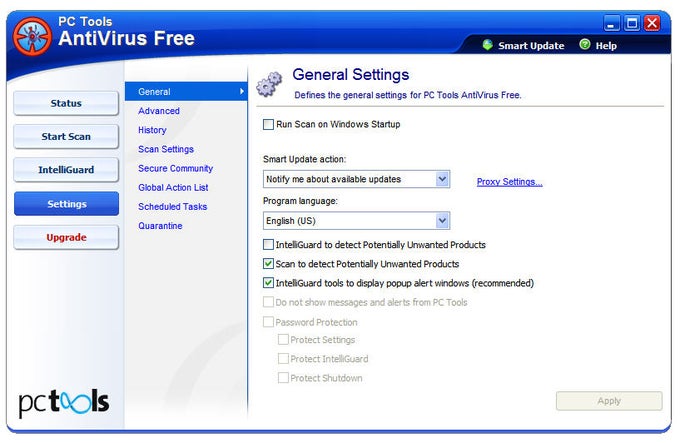This screenshot has width=680, height=443.
Task: Open the Advanced settings category
Action: (159, 111)
